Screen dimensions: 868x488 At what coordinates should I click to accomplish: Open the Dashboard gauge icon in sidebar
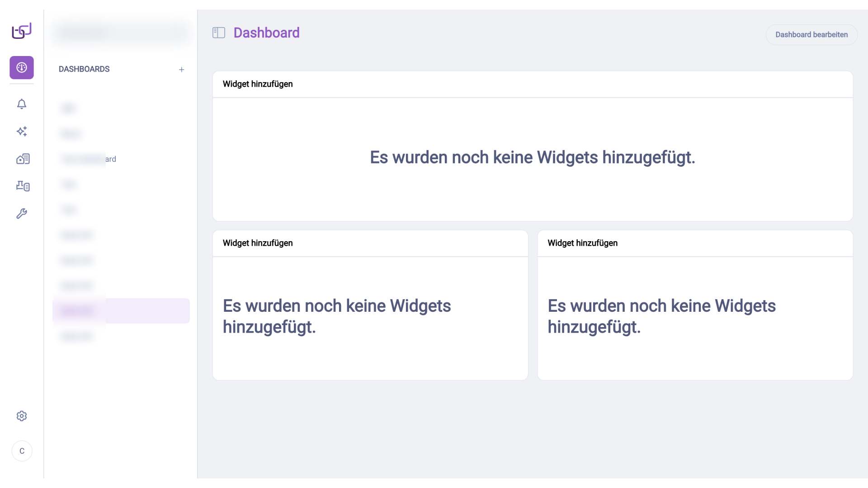[21, 68]
